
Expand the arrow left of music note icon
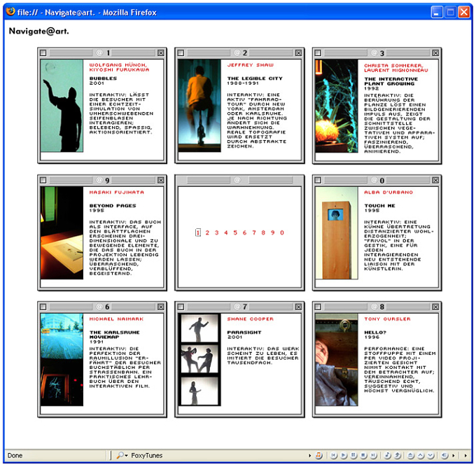point(309,456)
